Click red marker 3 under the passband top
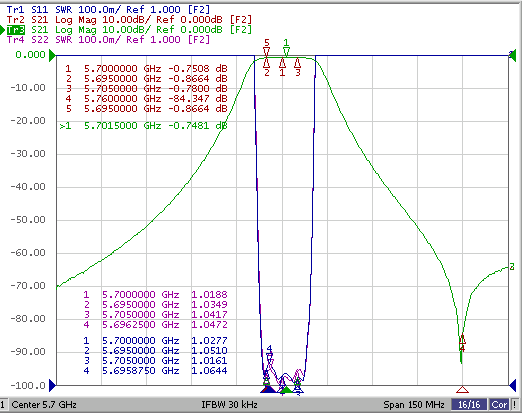The height and width of the screenshot is (413, 522). (x=298, y=63)
